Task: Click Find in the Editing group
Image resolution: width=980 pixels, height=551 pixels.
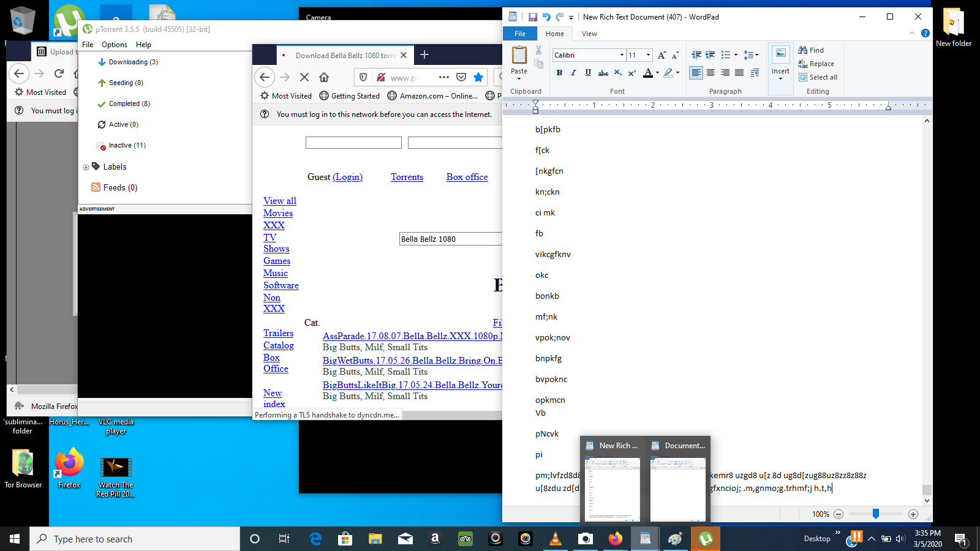Action: 811,50
